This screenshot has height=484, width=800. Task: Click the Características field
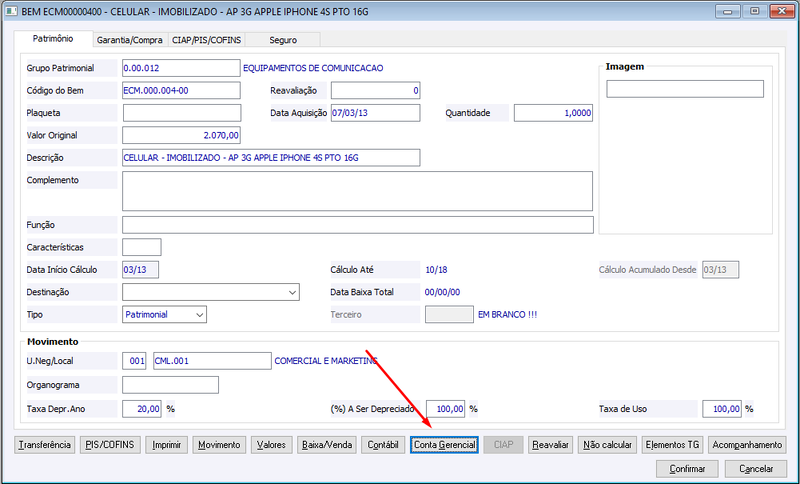(x=142, y=247)
